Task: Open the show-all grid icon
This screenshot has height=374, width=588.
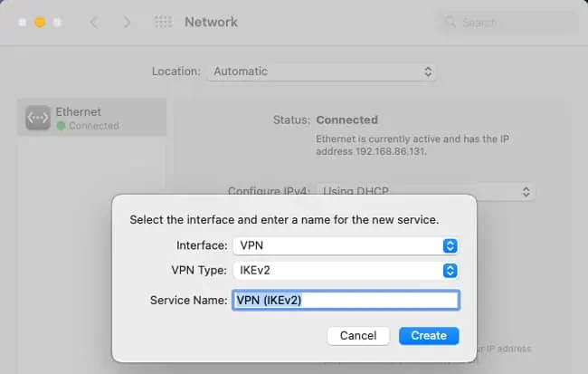Action: point(163,22)
